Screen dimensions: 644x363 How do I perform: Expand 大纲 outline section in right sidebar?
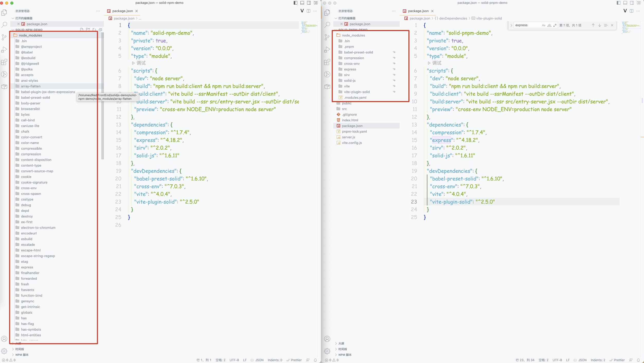tap(341, 343)
